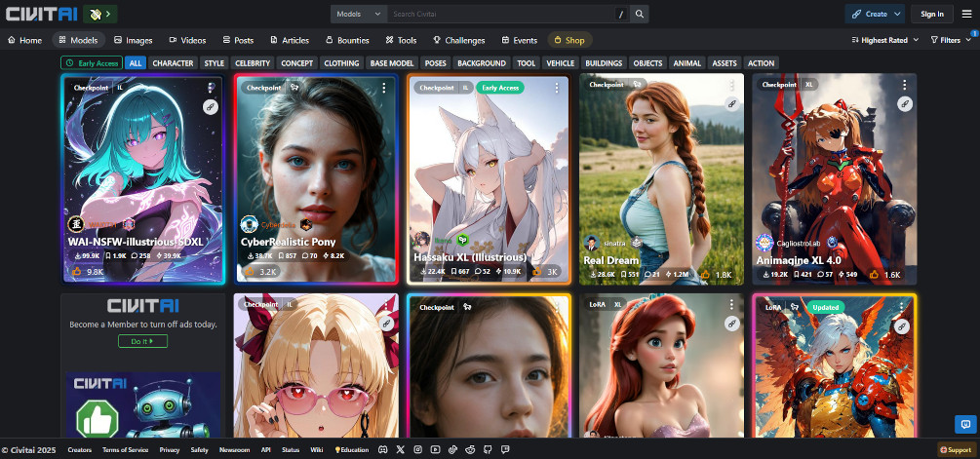Toggle the BASE MODEL category chip
Viewport: 980px width, 459px height.
pos(392,63)
